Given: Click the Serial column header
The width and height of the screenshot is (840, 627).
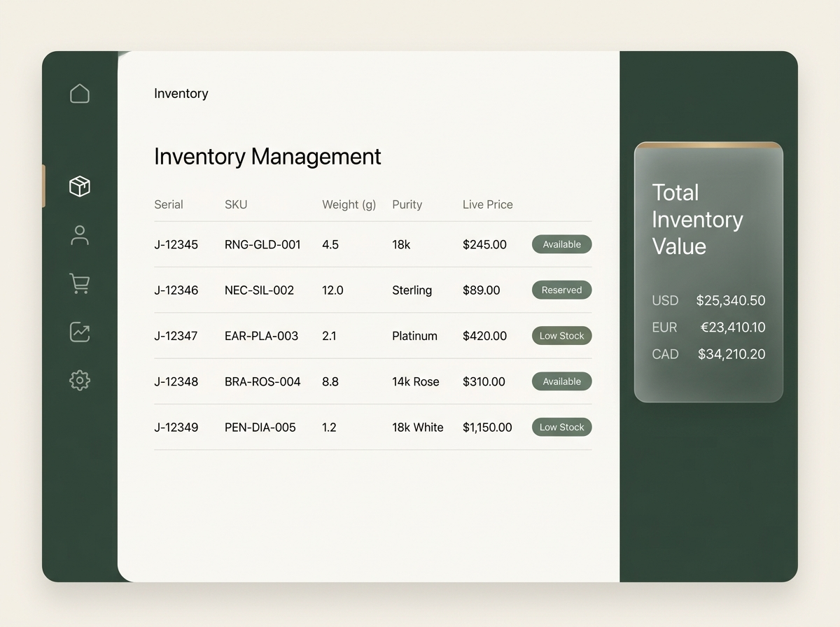Looking at the screenshot, I should pyautogui.click(x=169, y=204).
